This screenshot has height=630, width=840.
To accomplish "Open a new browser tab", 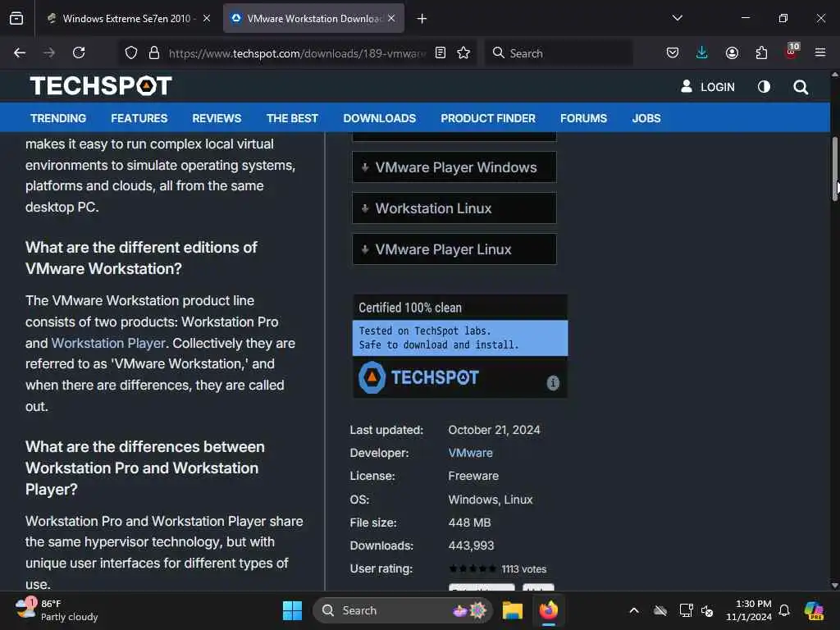I will [x=422, y=19].
